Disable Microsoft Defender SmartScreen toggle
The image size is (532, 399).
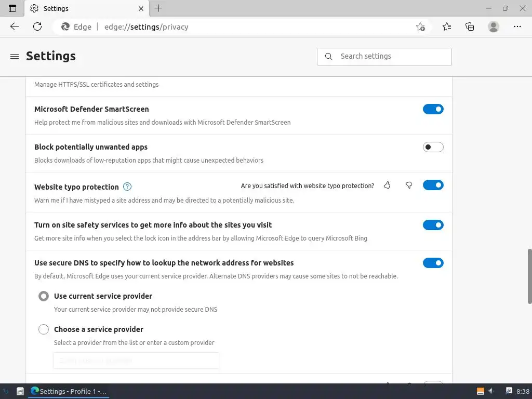click(433, 109)
